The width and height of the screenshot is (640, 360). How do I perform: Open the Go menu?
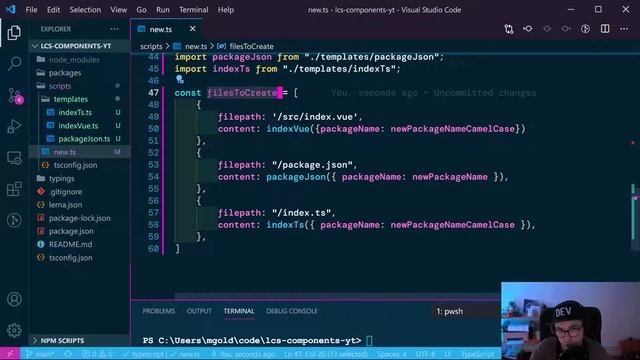(141, 10)
